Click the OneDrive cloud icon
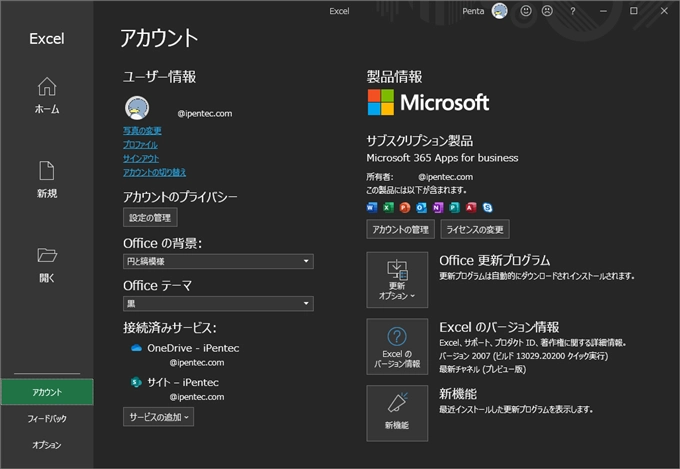680x469 pixels. pos(137,348)
